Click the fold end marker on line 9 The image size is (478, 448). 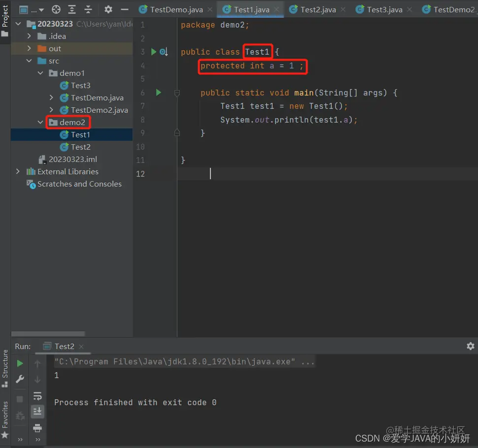[177, 133]
